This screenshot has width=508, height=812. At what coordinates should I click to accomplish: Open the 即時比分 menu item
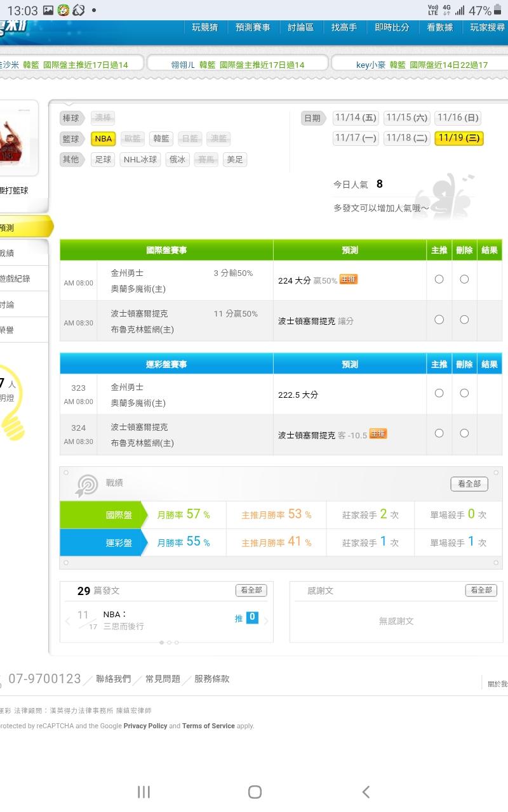coord(392,27)
